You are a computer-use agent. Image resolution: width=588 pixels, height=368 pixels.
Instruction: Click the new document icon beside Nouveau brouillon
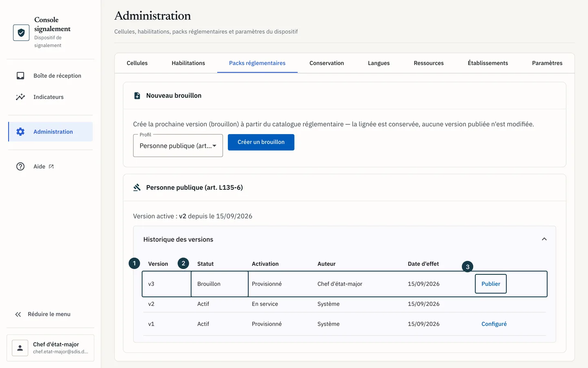click(x=137, y=96)
